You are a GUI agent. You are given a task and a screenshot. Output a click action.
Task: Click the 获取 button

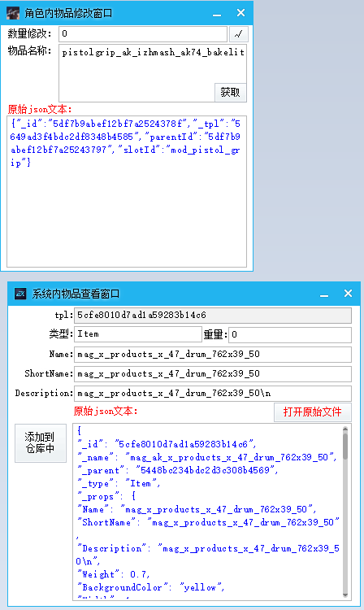click(231, 93)
